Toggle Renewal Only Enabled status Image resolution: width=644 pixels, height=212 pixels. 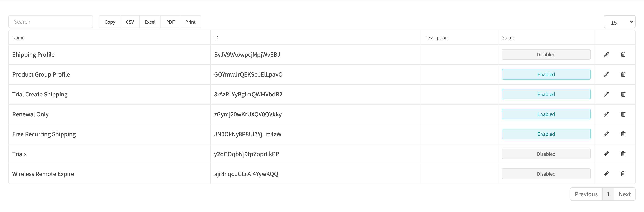tap(546, 114)
